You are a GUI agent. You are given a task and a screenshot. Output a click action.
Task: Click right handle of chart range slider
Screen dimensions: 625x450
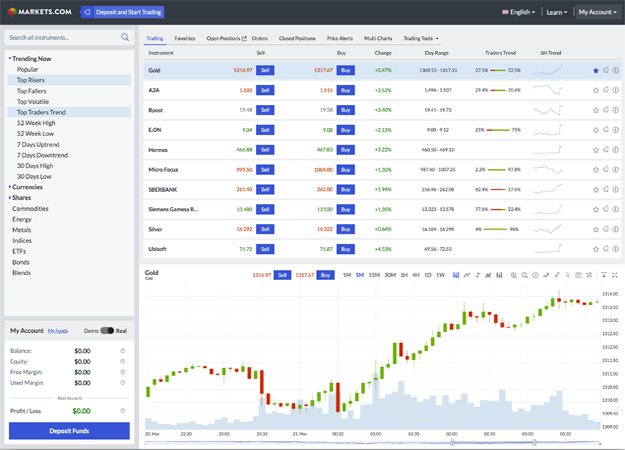[534, 442]
